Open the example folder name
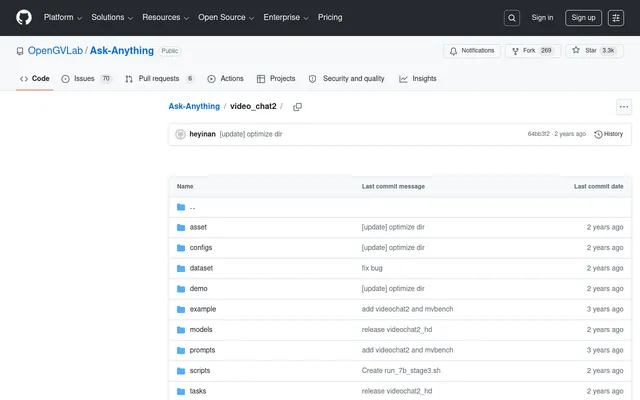The width and height of the screenshot is (640, 400). [x=203, y=309]
